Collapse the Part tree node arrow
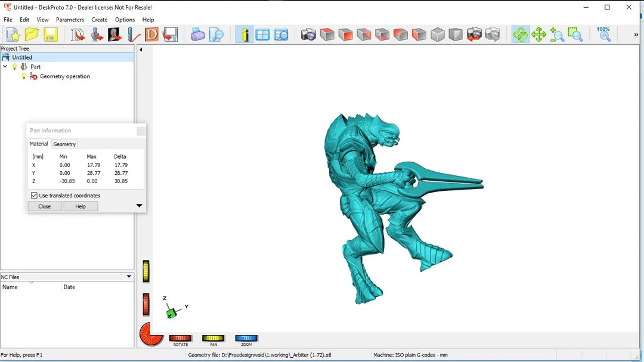 tap(5, 67)
